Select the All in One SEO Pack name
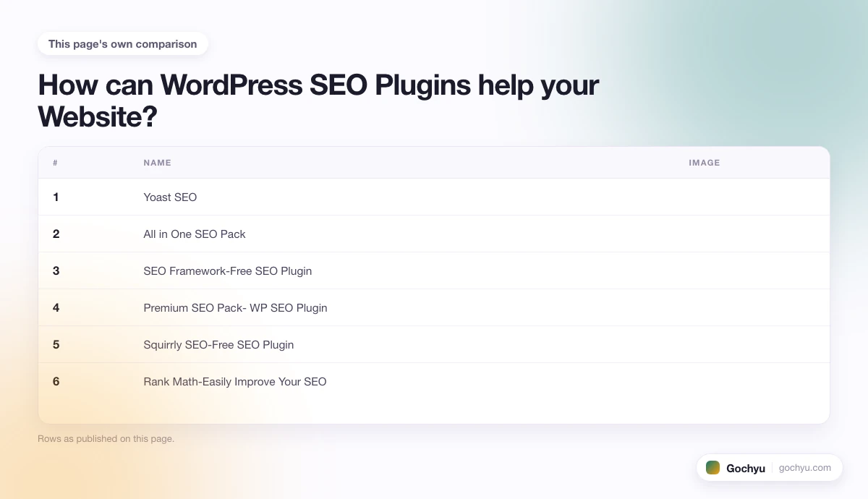 (195, 234)
